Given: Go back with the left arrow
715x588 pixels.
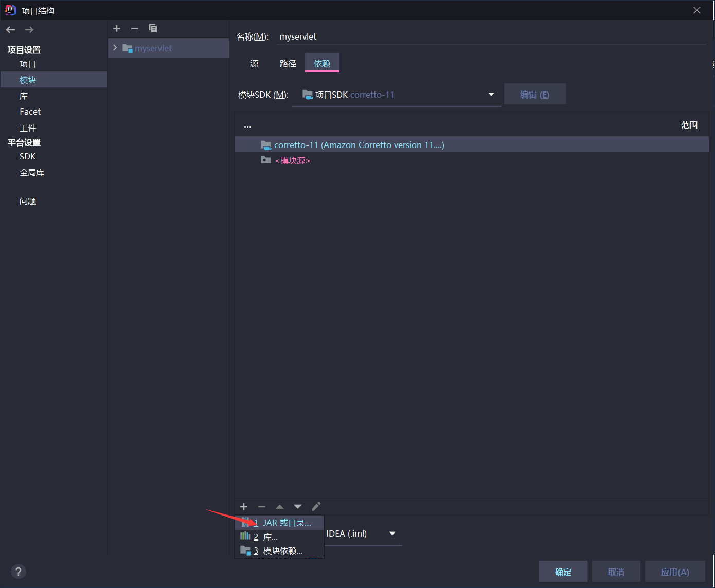Looking at the screenshot, I should pos(10,30).
